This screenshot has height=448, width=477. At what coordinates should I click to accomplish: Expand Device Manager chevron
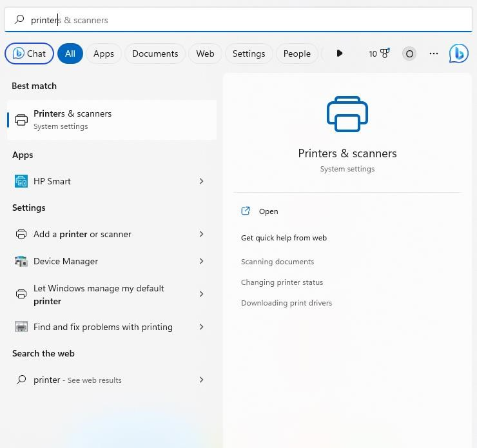coord(201,261)
